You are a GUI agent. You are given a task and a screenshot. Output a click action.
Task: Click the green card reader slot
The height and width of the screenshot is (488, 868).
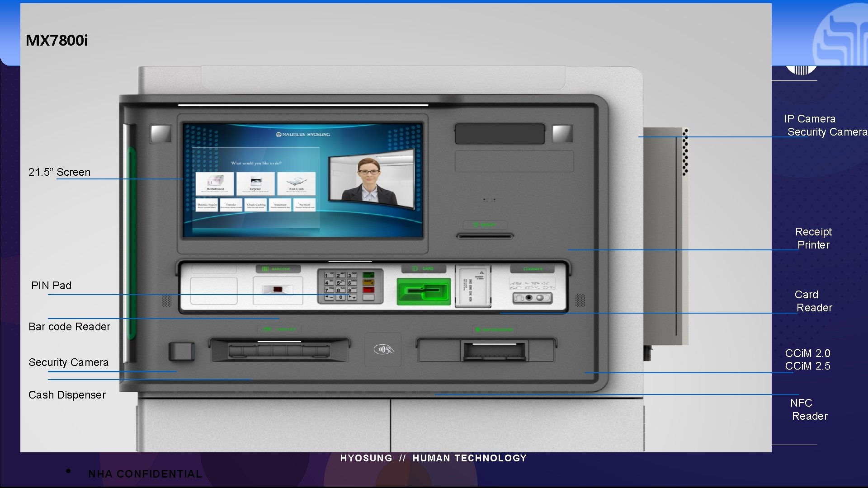point(424,291)
